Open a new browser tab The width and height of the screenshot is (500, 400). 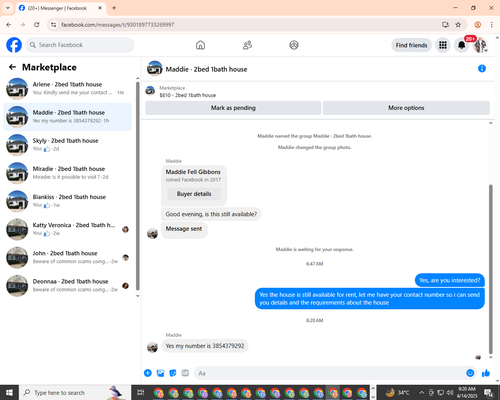pos(114,8)
